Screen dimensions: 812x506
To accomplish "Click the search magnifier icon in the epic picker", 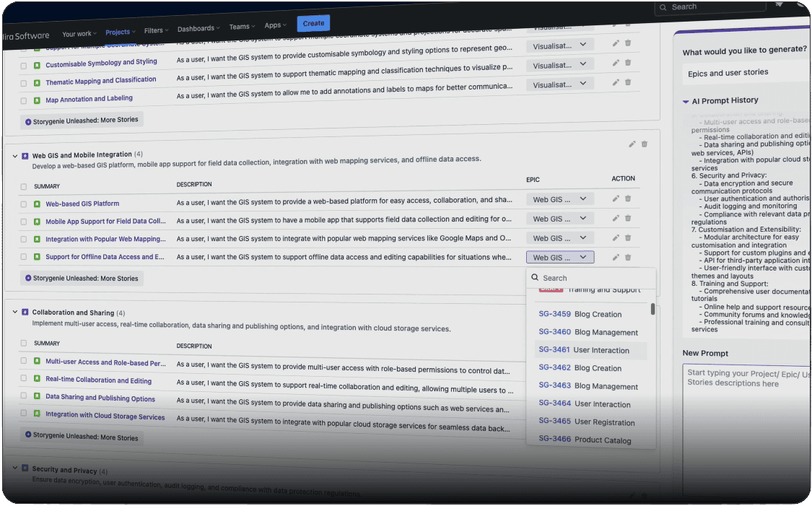I will [x=533, y=278].
